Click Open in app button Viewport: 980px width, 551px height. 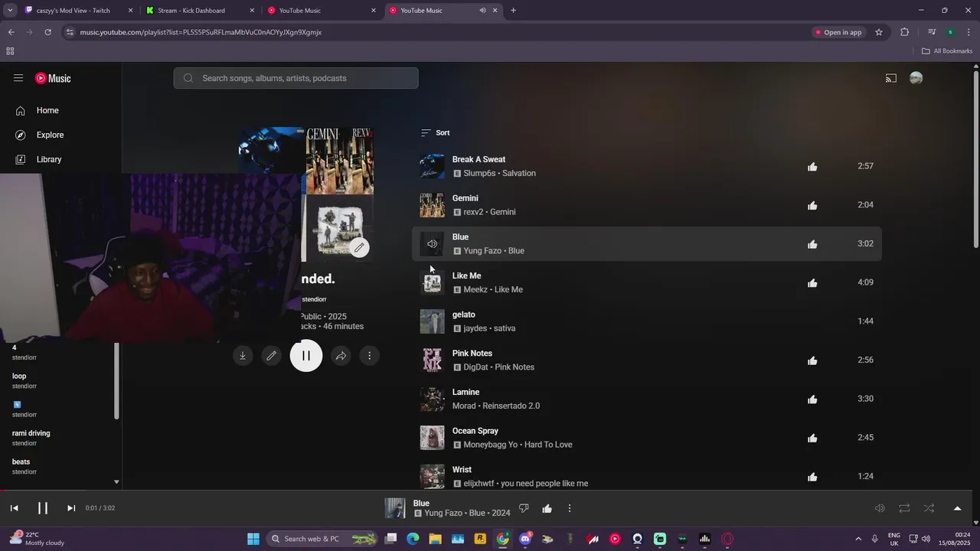pyautogui.click(x=838, y=32)
